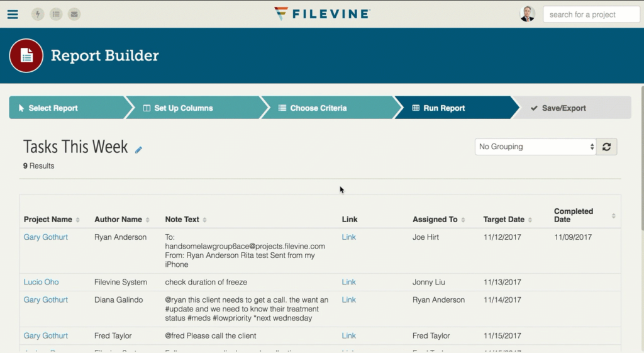Open the No Grouping dropdown
The width and height of the screenshot is (644, 353).
(536, 147)
